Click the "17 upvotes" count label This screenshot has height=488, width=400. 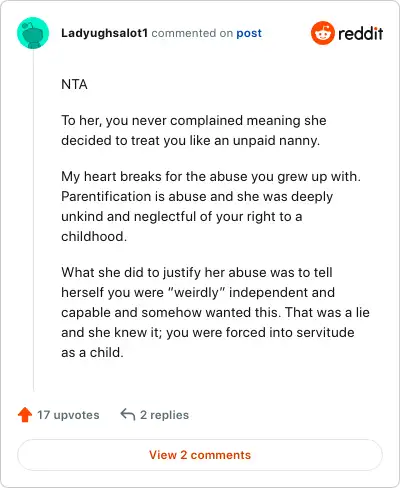tap(68, 415)
